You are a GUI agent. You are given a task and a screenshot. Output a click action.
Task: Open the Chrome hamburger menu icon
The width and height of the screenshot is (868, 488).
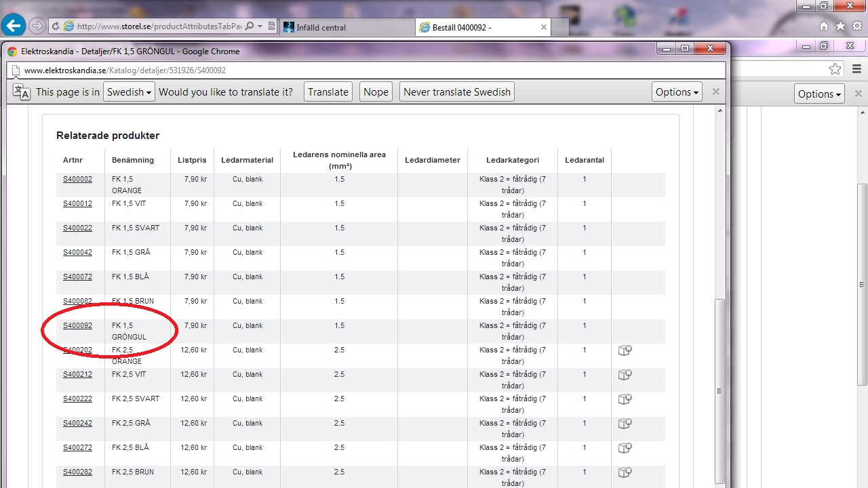tap(856, 69)
